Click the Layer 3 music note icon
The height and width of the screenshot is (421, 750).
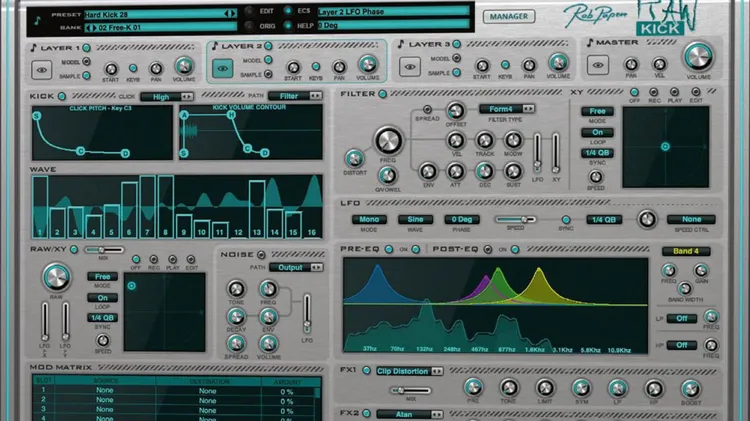coord(401,44)
